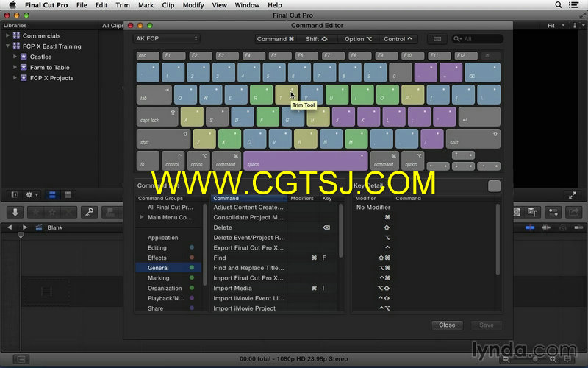This screenshot has height=368, width=588.
Task: Select the Editing command group
Action: pos(168,248)
